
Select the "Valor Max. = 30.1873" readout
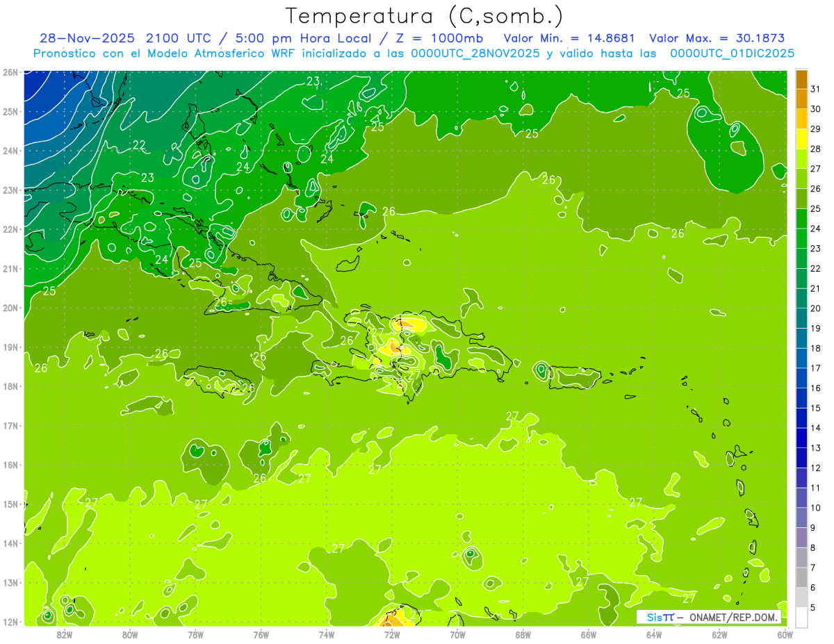pos(717,39)
